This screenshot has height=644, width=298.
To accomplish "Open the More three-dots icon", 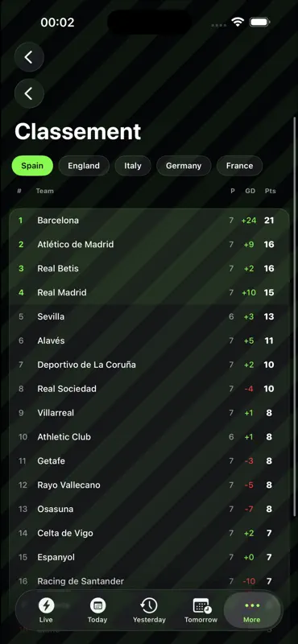I will [x=252, y=606].
